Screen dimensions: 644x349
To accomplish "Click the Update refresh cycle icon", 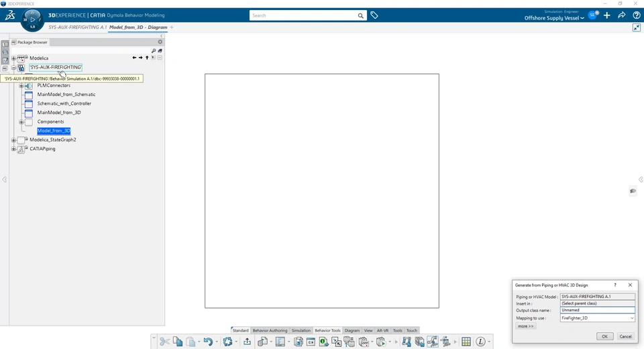I will tap(227, 342).
